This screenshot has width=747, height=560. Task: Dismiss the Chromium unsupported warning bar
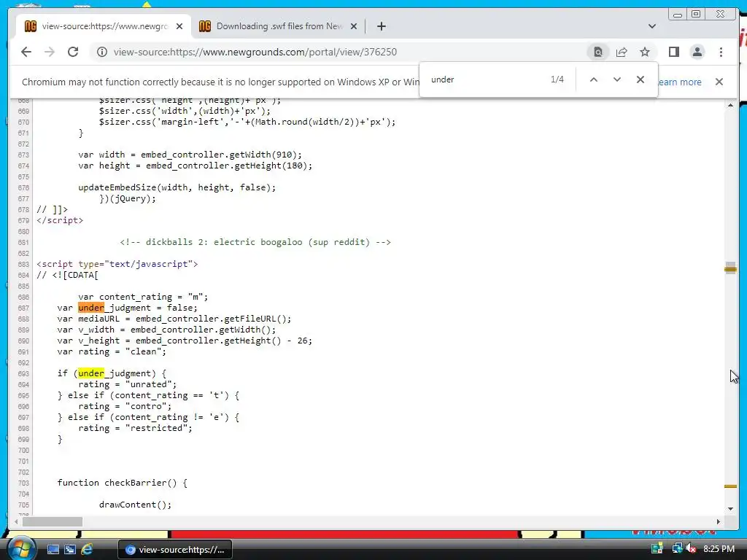719,82
